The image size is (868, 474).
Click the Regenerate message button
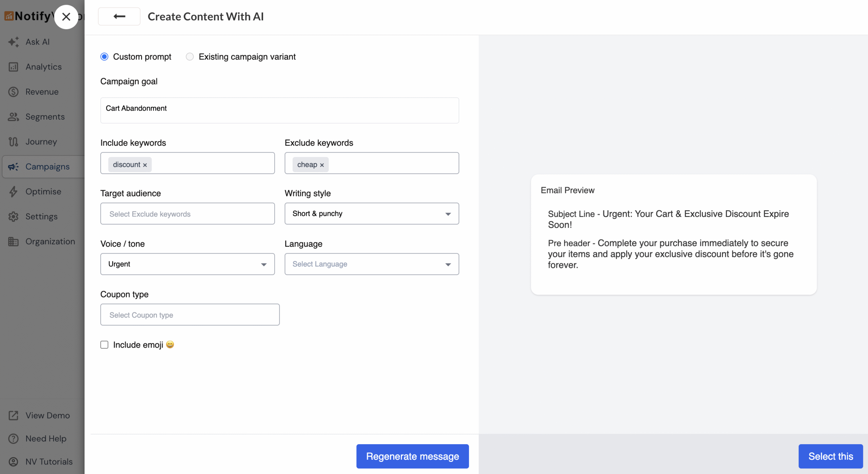point(412,456)
